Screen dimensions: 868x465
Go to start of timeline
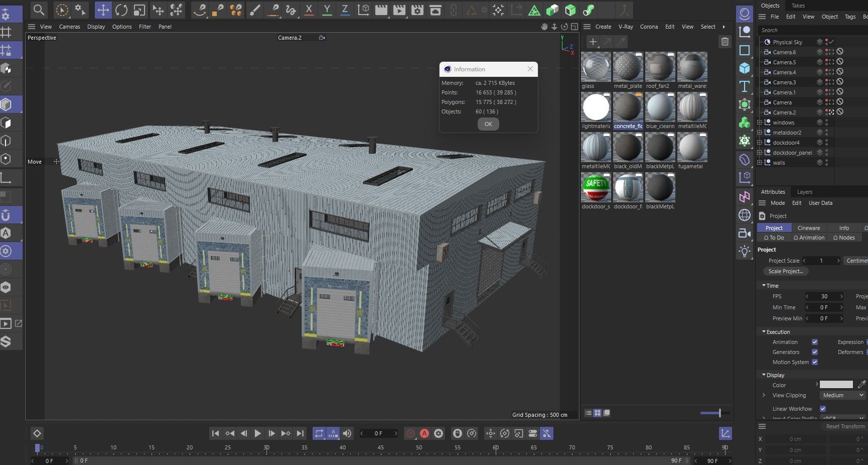[x=215, y=433]
